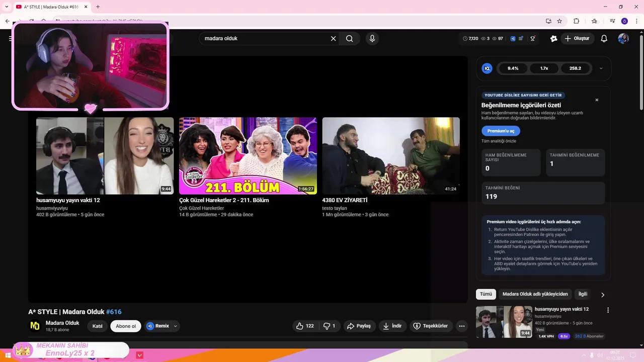Open the Chrome tab search dropdown
The height and width of the screenshot is (362, 644).
(x=7, y=7)
